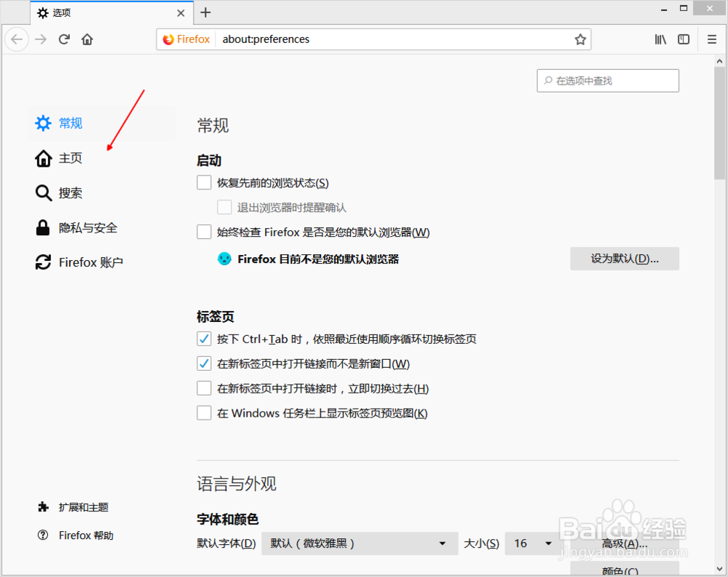The width and height of the screenshot is (728, 577).
Task: Bookmark this page with the star icon
Action: 580,39
